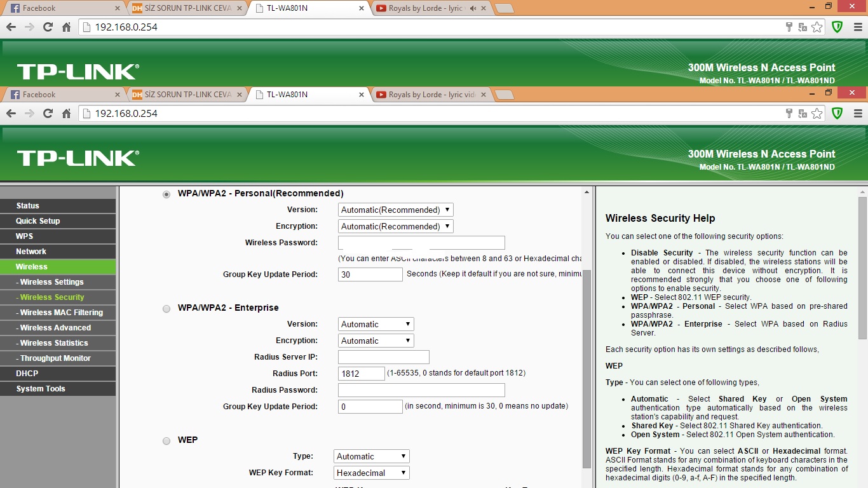Open the Chrome hamburger menu in the lower toolbar
Viewport: 868px width, 488px height.
click(x=858, y=114)
